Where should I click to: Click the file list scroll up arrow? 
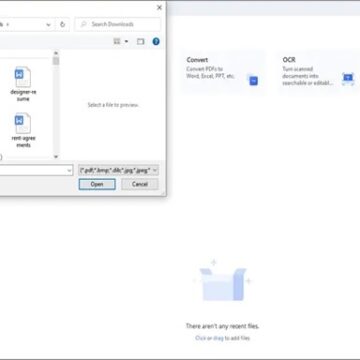(56, 53)
